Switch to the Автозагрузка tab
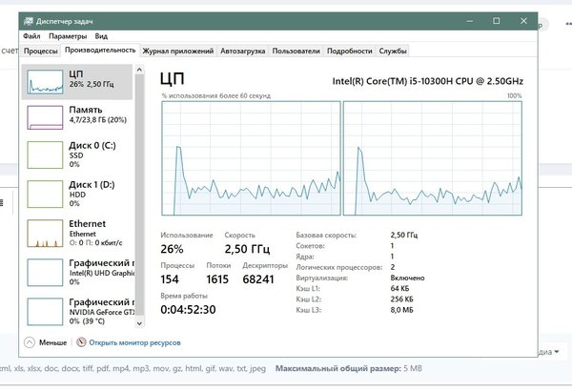Screen dimensions: 572x392 [x=243, y=51]
